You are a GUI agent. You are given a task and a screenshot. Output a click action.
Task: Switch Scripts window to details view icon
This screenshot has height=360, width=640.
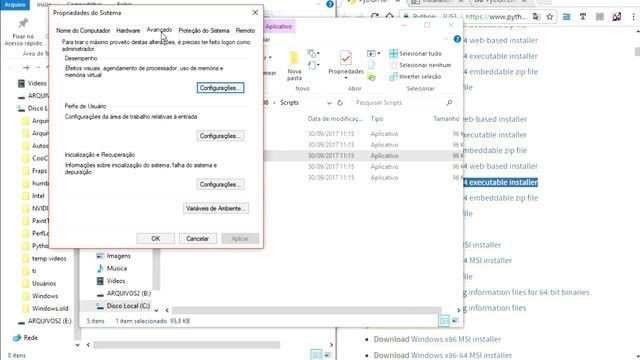point(444,321)
